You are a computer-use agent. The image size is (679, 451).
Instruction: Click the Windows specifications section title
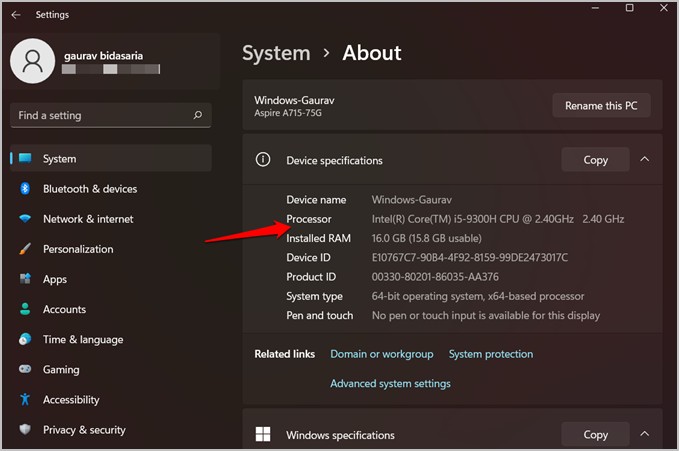[x=340, y=435]
